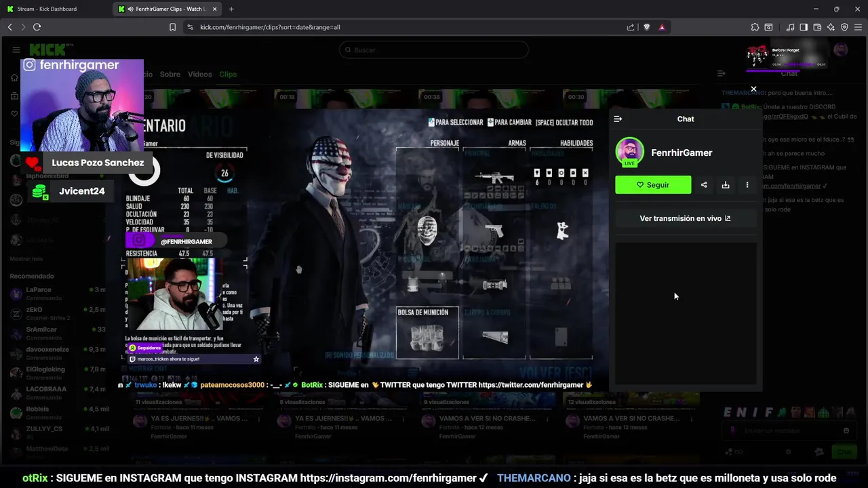
Task: Bookmark this page with the bookmark icon
Action: [172, 27]
